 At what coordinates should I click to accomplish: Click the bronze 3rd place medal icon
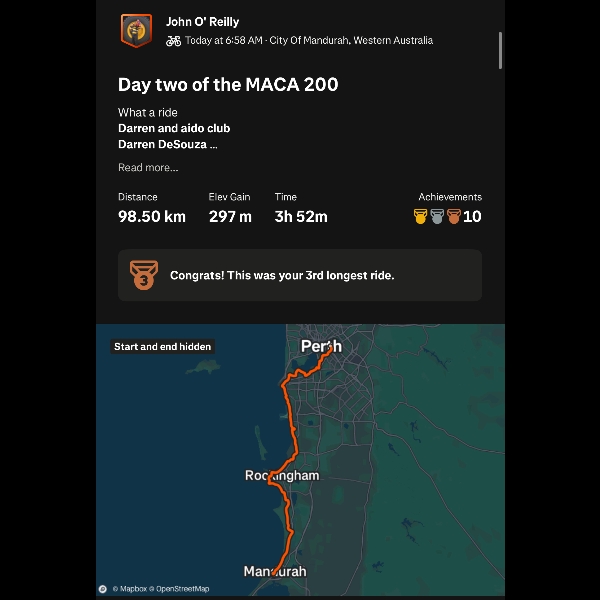(x=144, y=275)
